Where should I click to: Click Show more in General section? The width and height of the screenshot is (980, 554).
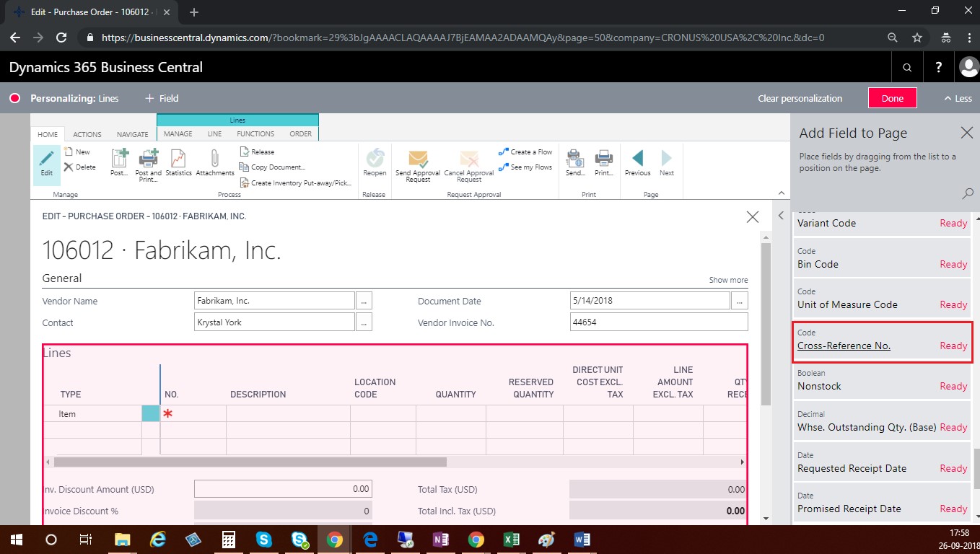[x=728, y=280]
